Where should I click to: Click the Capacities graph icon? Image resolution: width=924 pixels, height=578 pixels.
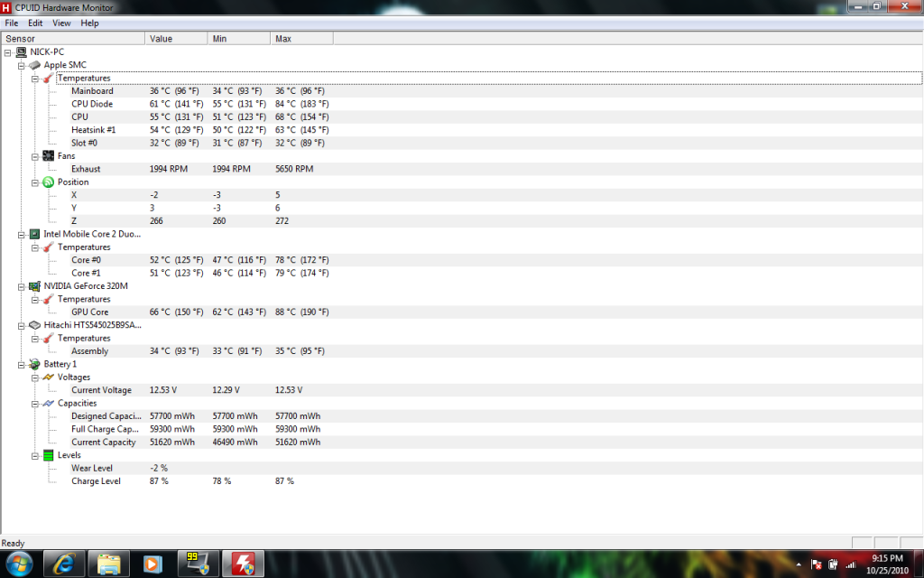click(x=49, y=403)
